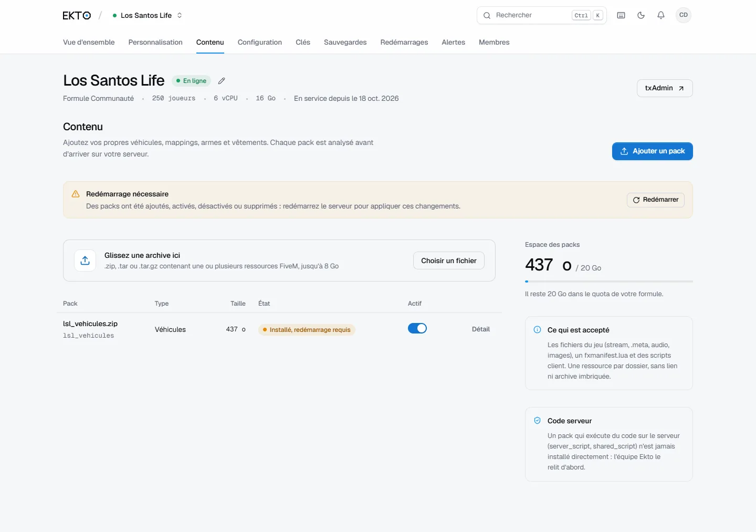This screenshot has width=756, height=532.
Task: Go to the Personnalisation tab
Action: [x=155, y=43]
